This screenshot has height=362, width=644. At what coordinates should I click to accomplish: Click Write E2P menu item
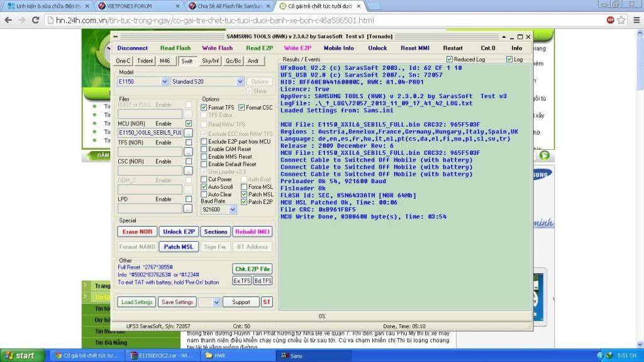(x=297, y=48)
